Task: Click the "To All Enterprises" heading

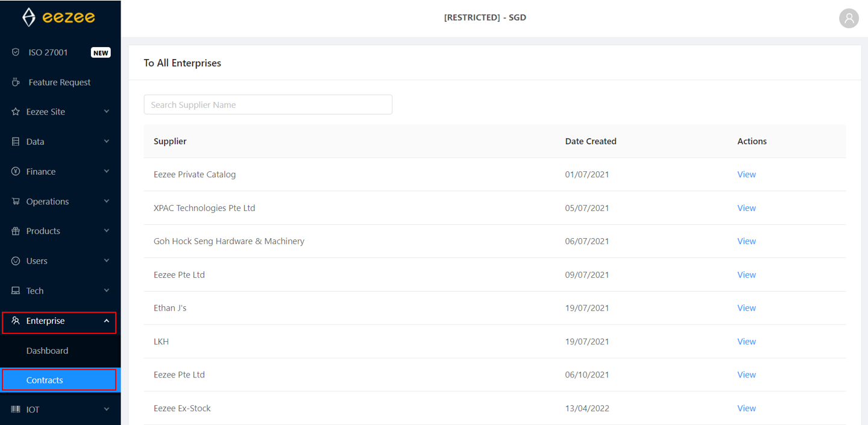Action: (182, 63)
